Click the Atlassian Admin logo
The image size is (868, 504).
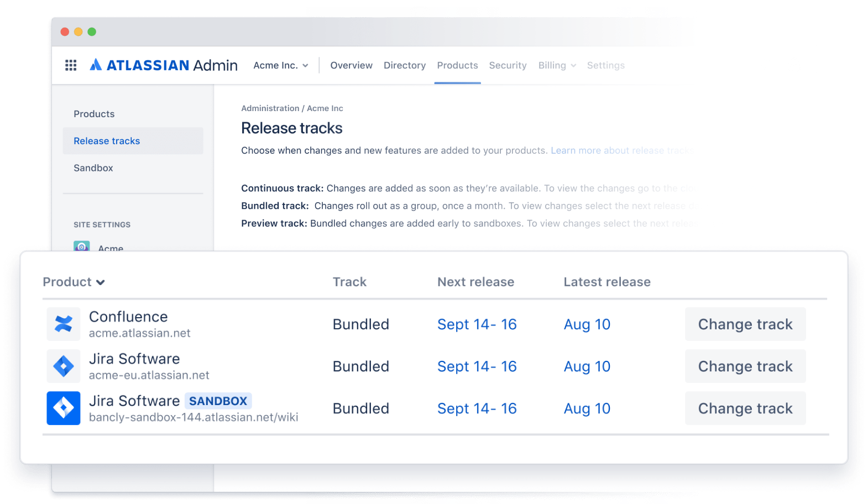pyautogui.click(x=164, y=65)
